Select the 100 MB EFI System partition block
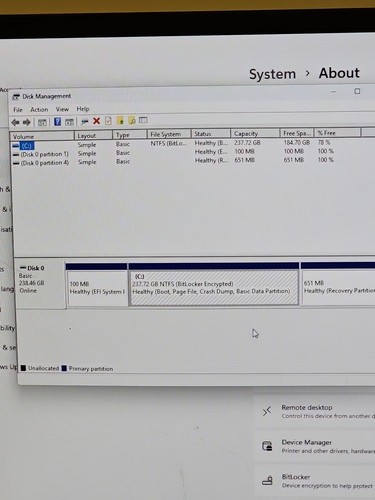 pos(97,288)
